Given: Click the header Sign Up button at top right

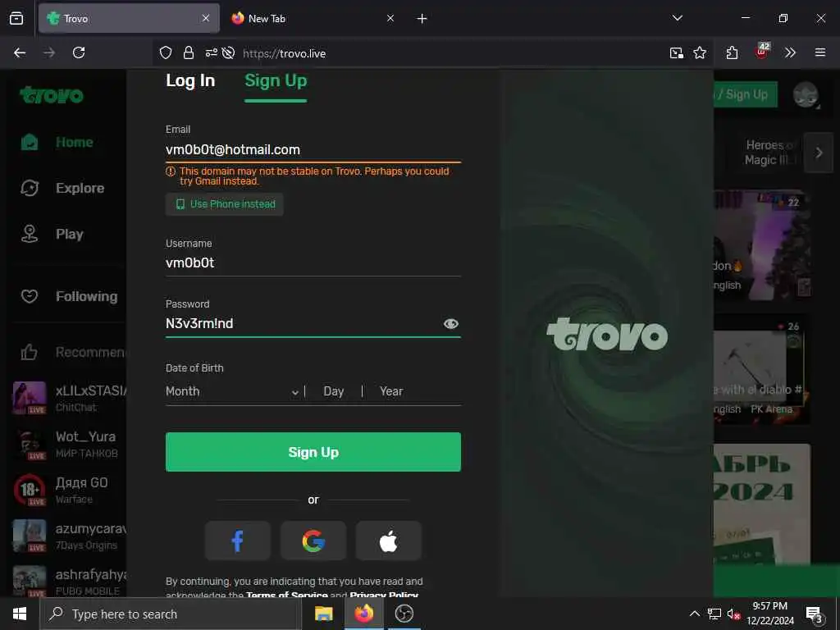Looking at the screenshot, I should click(746, 95).
